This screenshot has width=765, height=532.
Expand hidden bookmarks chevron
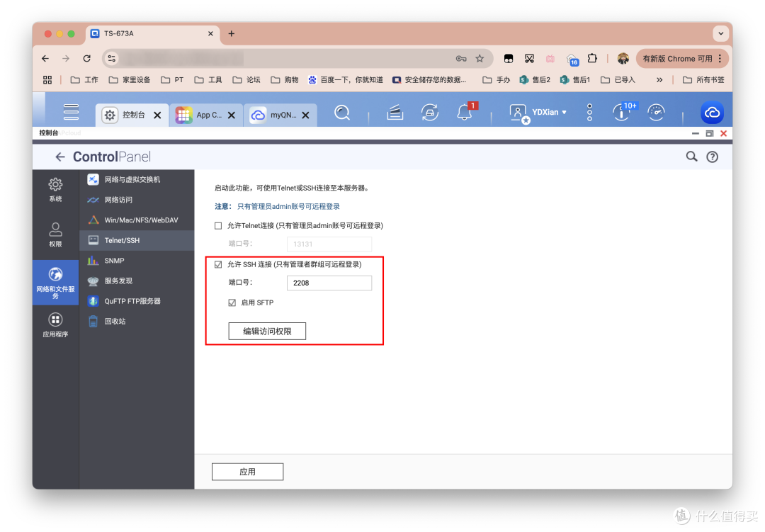pos(659,79)
